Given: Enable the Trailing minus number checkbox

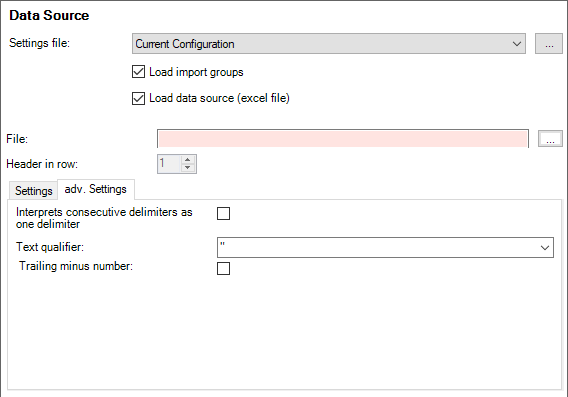Looking at the screenshot, I should [x=223, y=268].
